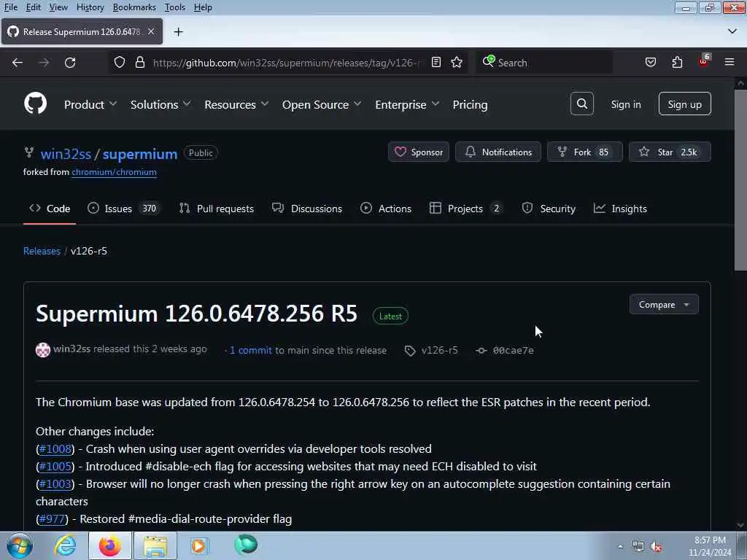Click the v126-r5 tag icon label
This screenshot has height=560, width=747.
(432, 351)
